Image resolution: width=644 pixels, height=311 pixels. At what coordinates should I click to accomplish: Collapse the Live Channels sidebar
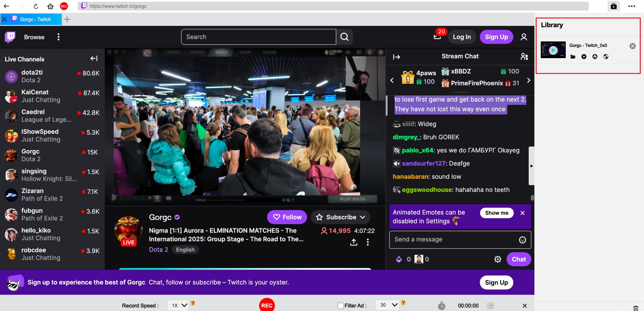94,58
